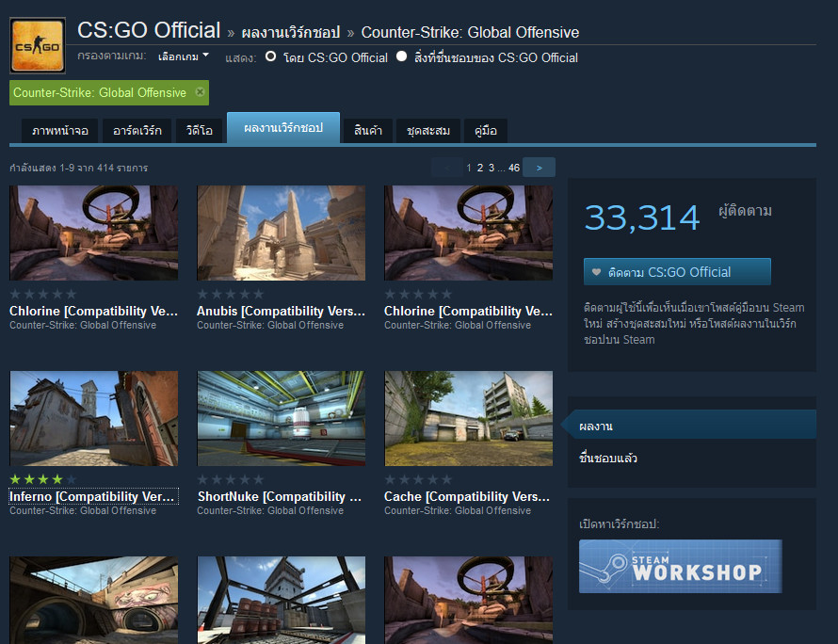Click the 33,314 followers count
The image size is (838, 644).
pyautogui.click(x=642, y=217)
